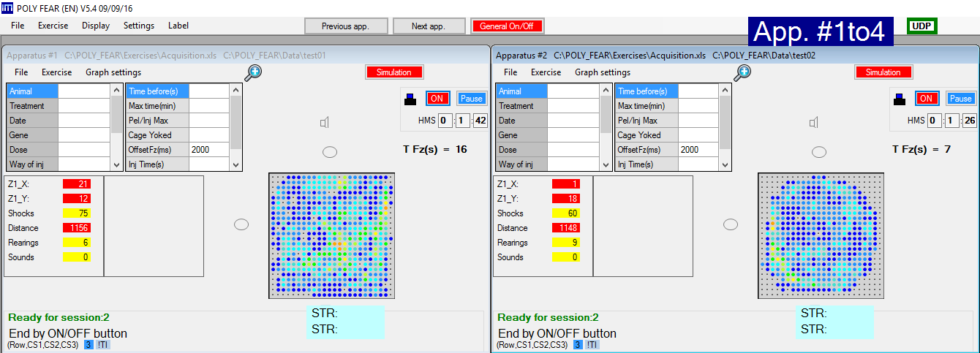Click the cyan STR panel in Apparatus #1
The height and width of the screenshot is (353, 980).
pyautogui.click(x=346, y=322)
